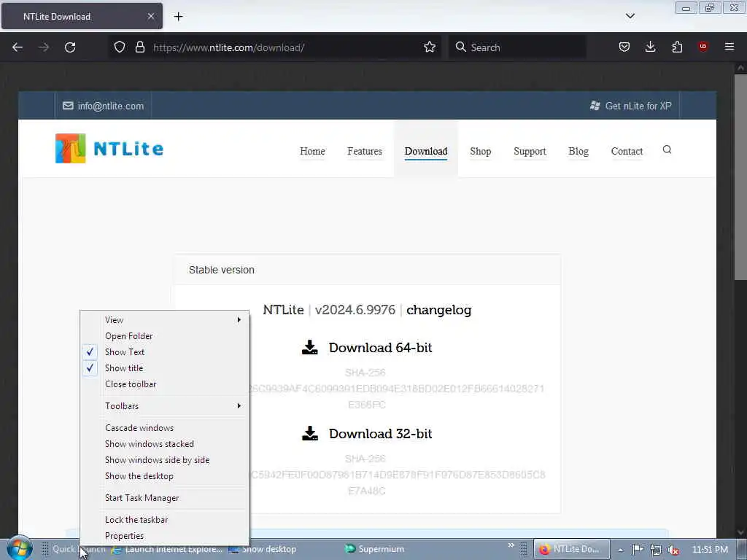Visit the Blog nav link
Viewport: 747px width, 560px height.
pyautogui.click(x=578, y=152)
